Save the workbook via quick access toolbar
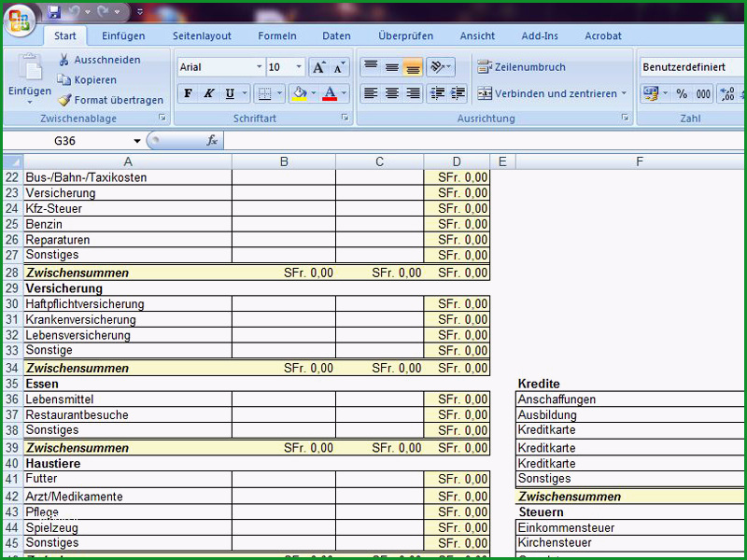The image size is (747, 560). point(54,11)
